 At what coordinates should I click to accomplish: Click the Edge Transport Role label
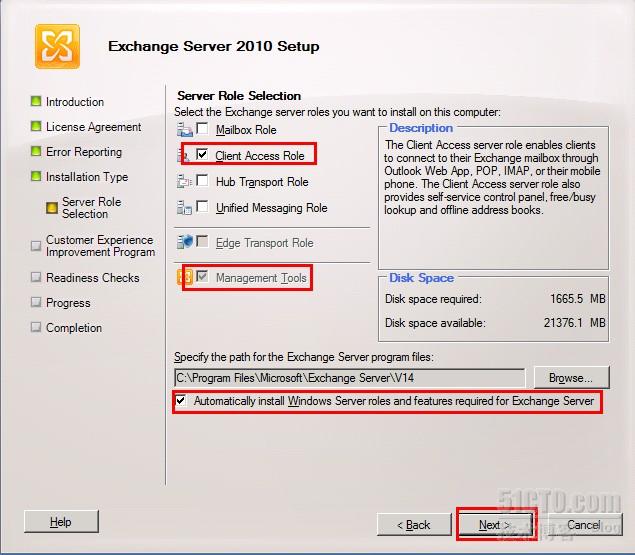[x=264, y=243]
